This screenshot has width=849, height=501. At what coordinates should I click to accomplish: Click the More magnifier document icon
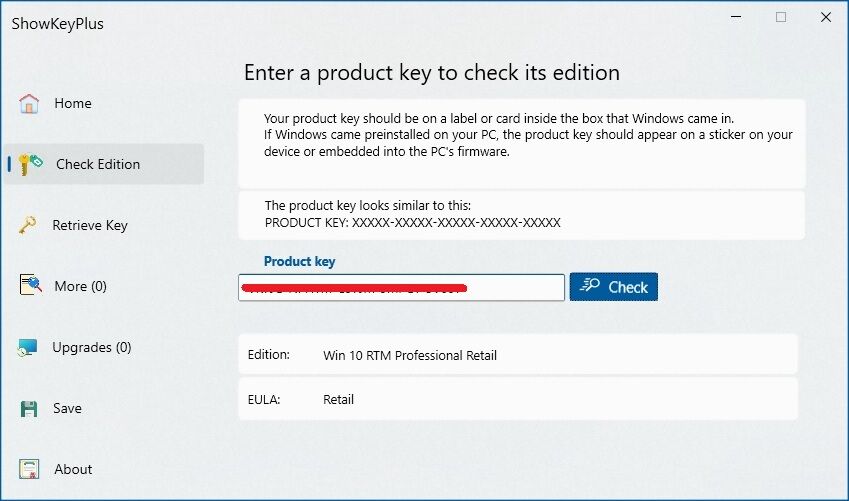30,285
